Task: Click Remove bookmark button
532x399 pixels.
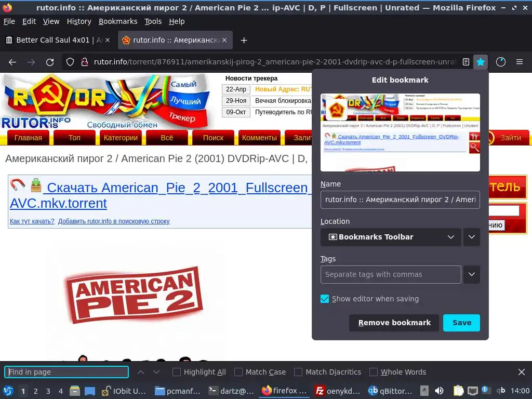Action: pos(394,323)
